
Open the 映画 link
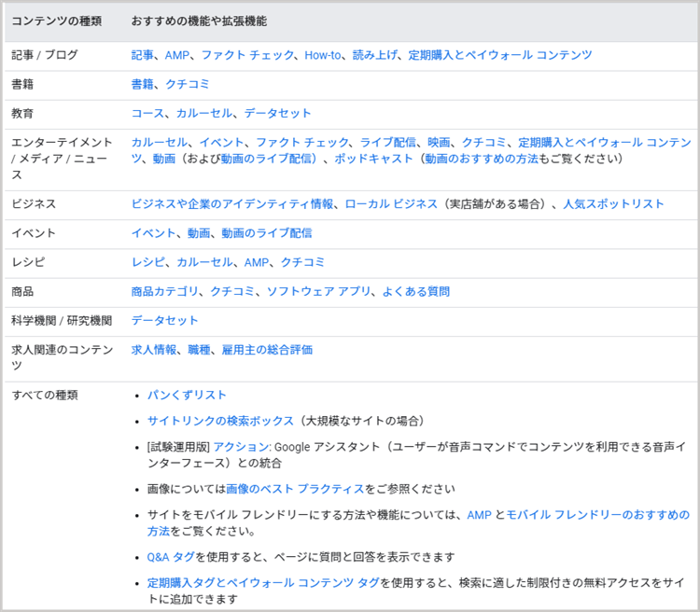(x=439, y=143)
